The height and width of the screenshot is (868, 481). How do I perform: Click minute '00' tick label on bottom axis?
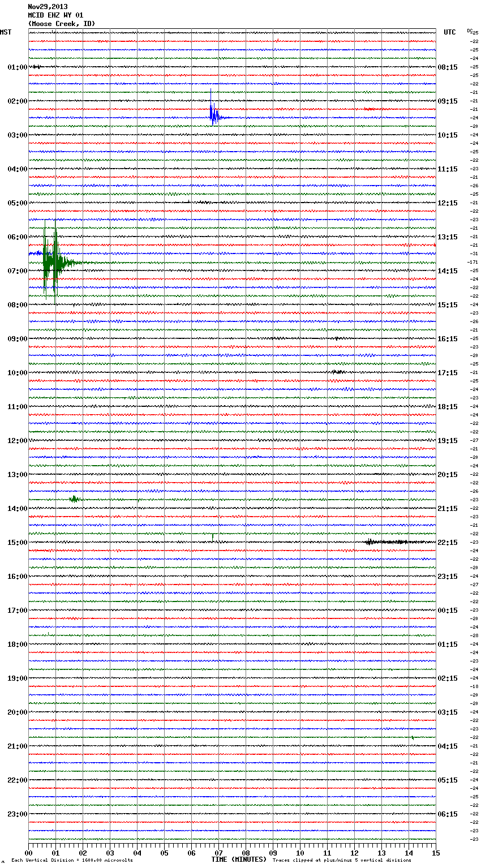[28, 853]
